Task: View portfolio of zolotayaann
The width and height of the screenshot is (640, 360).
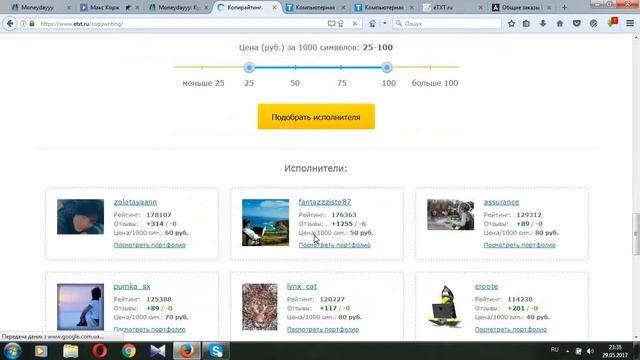Action: (149, 245)
